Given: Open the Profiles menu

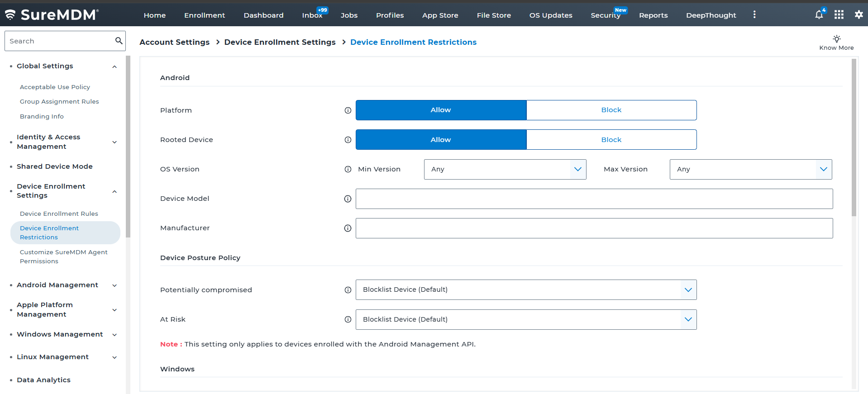Looking at the screenshot, I should [390, 15].
